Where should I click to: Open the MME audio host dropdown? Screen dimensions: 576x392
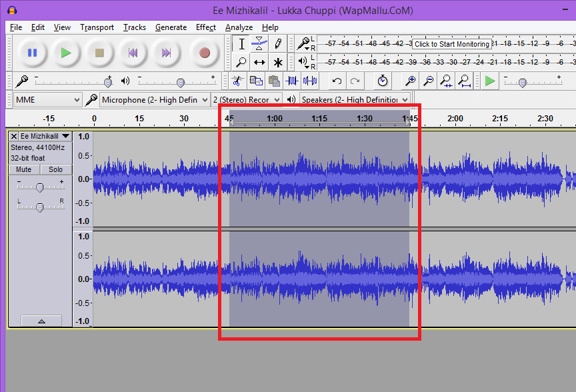(47, 99)
